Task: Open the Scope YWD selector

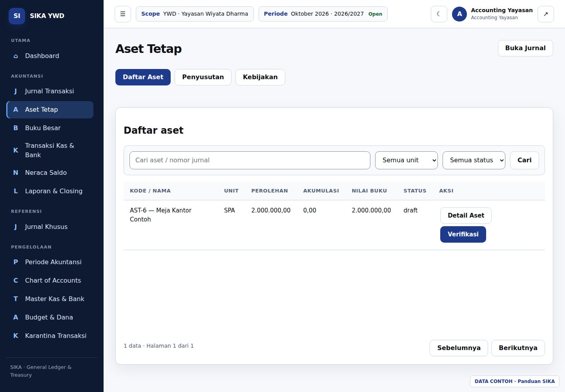Action: click(195, 14)
